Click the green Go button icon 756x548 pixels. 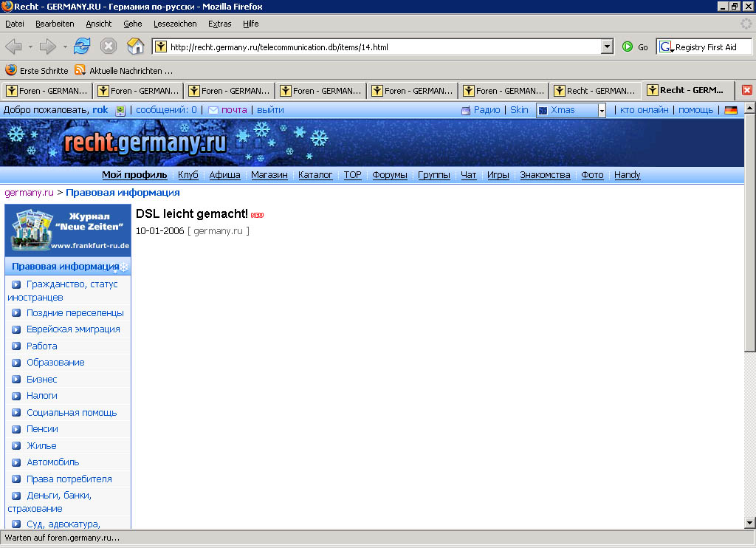tap(628, 47)
